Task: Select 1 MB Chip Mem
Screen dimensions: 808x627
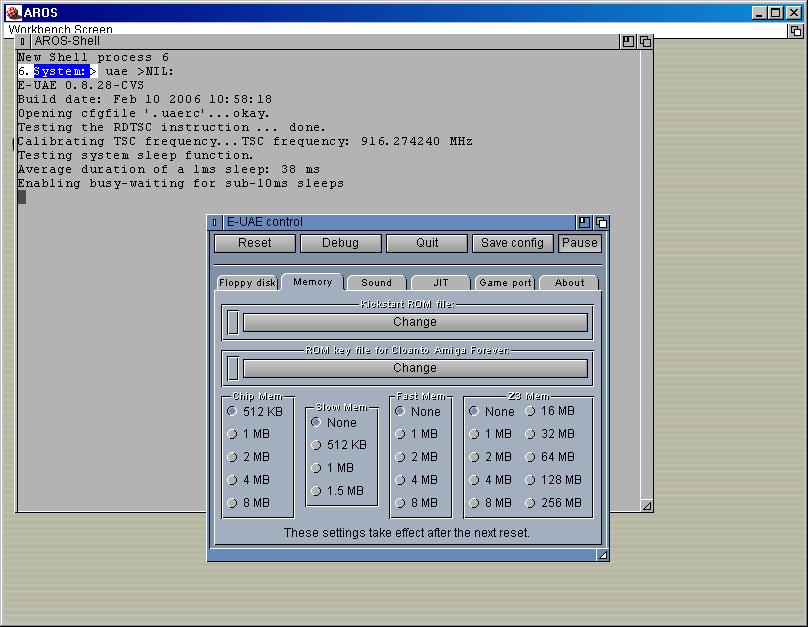Action: click(x=232, y=434)
